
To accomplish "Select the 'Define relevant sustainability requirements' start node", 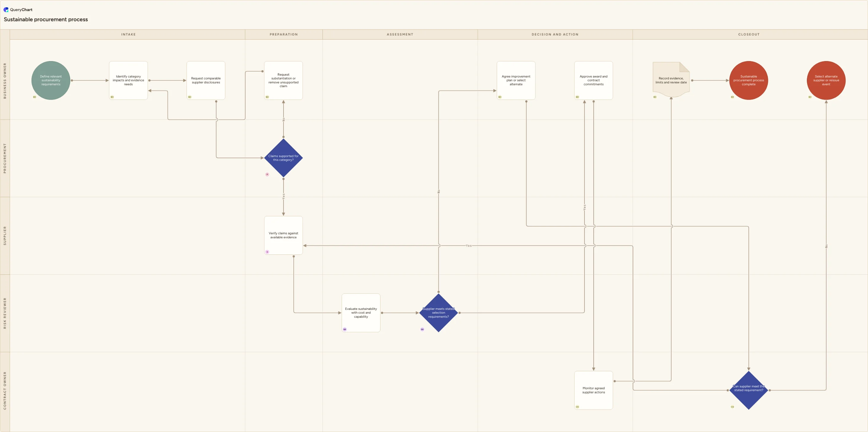I will [51, 80].
